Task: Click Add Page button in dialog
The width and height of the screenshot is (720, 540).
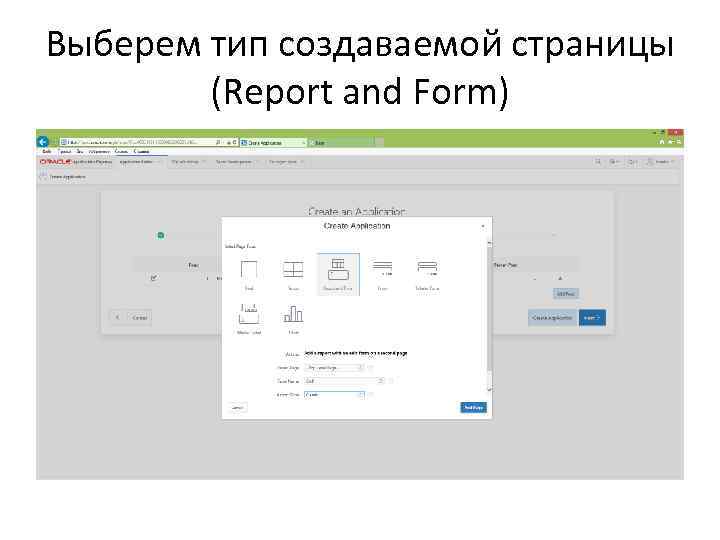Action: [473, 407]
